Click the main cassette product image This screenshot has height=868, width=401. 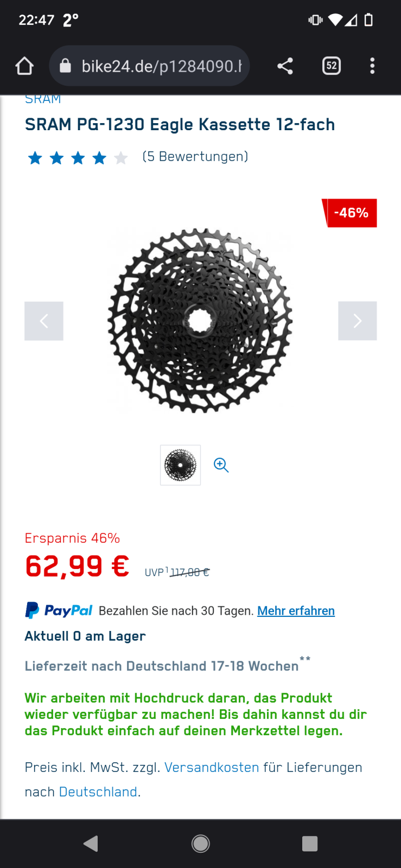[200, 321]
